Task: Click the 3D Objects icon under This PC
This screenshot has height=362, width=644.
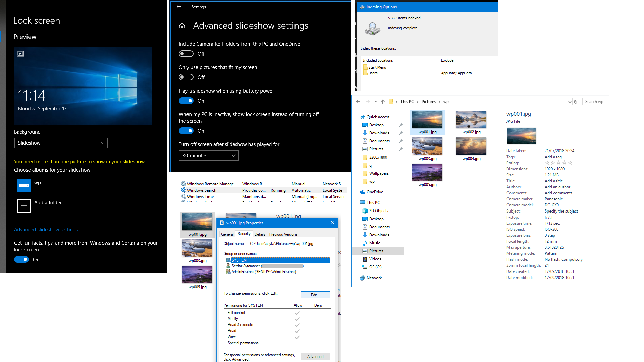Action: point(365,211)
